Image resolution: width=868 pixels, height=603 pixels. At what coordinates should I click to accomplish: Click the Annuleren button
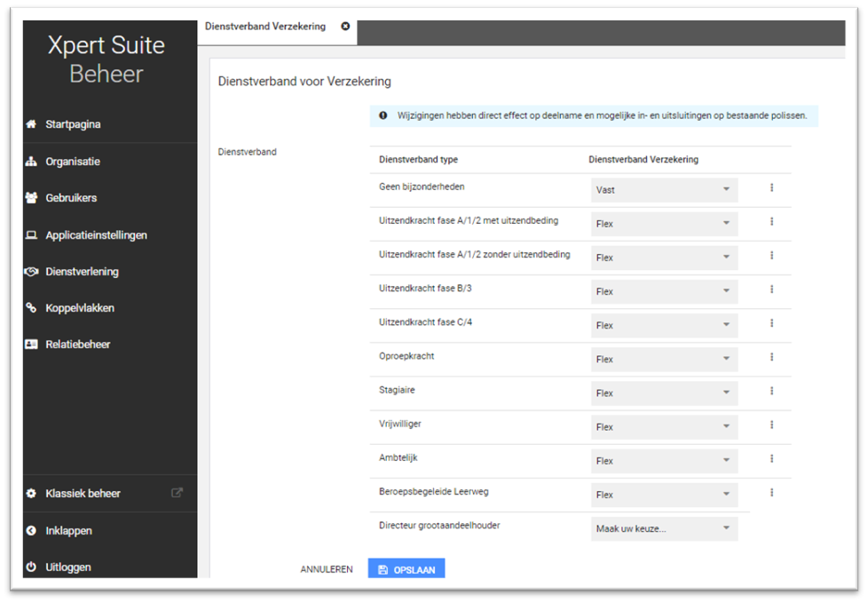(327, 569)
